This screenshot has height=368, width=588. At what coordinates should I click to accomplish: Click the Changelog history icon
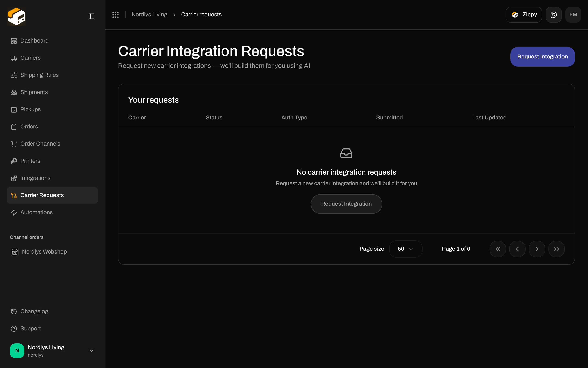pos(14,312)
